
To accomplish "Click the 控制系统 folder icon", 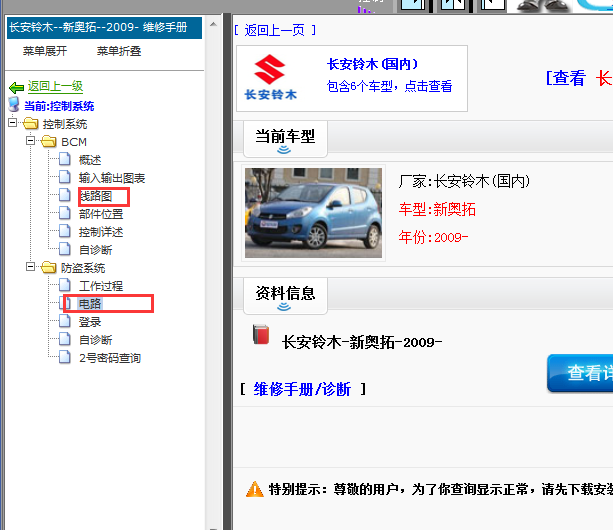I will (30, 124).
